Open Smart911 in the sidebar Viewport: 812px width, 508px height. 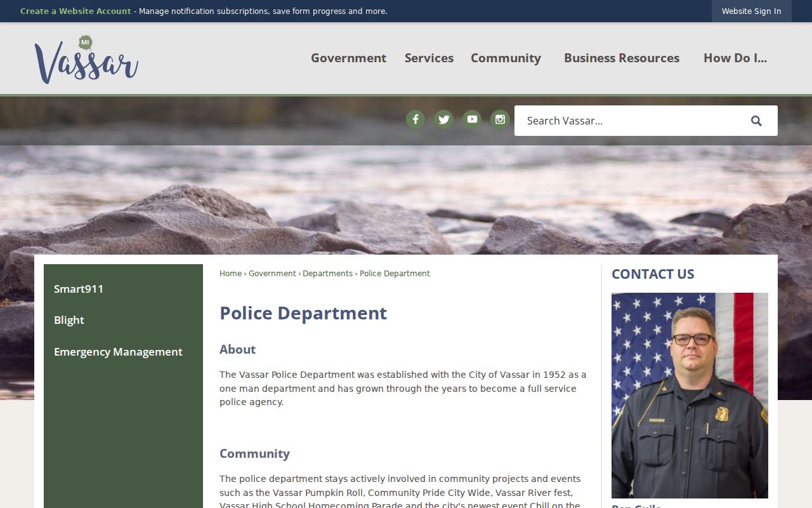point(79,289)
